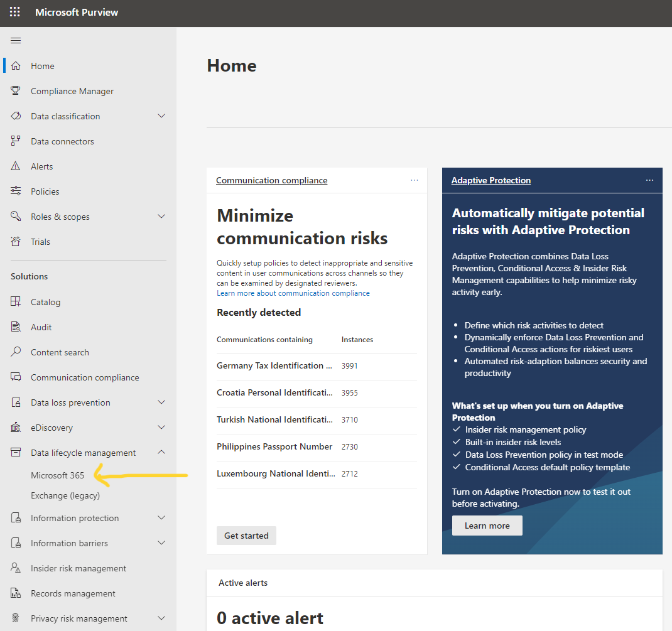Open Insider risk management in sidebar
Viewport: 672px width, 631px height.
click(x=79, y=568)
